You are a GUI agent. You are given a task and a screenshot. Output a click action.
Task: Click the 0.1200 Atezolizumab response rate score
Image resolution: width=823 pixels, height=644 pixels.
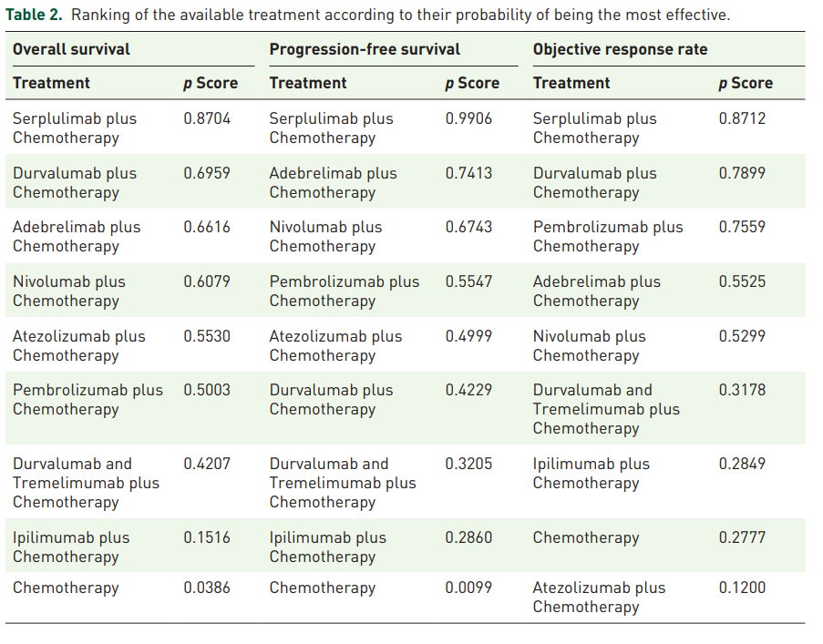point(742,588)
